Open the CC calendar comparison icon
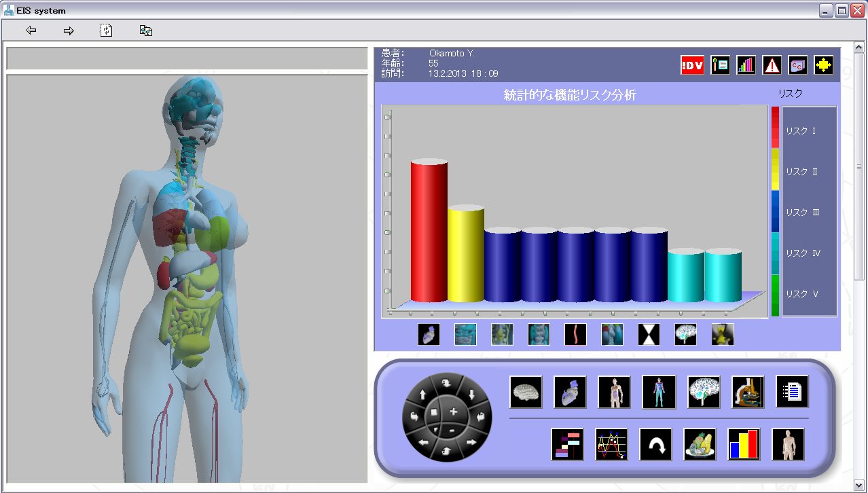Screen dimensions: 868x493 (797, 65)
